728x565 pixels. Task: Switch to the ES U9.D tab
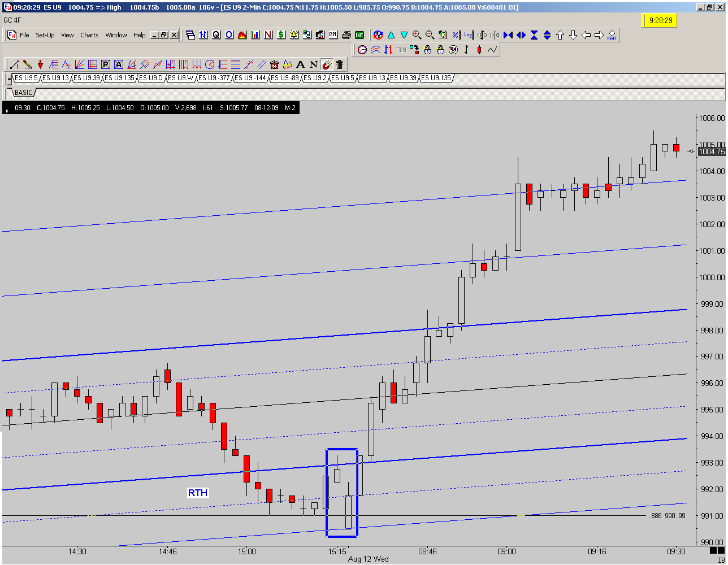(151, 78)
